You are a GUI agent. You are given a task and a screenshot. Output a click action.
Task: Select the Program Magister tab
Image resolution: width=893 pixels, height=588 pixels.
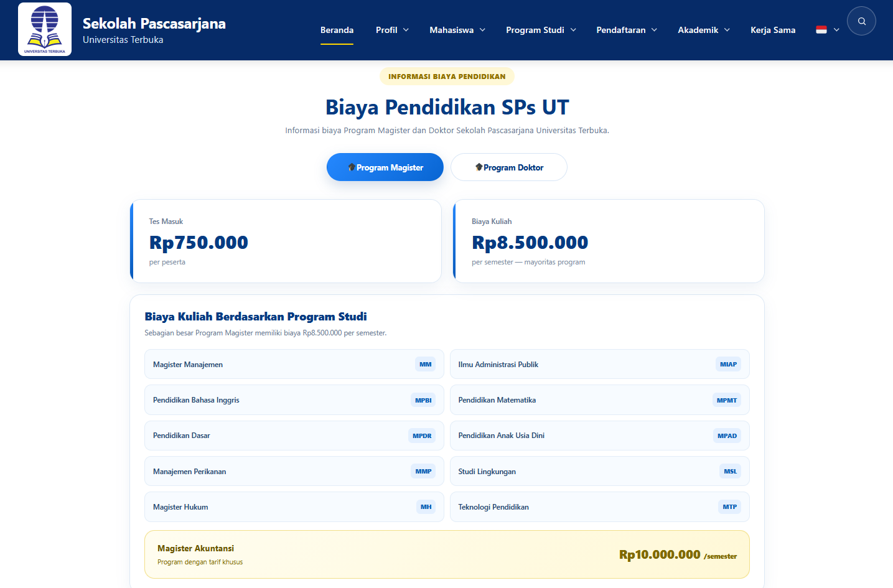385,167
